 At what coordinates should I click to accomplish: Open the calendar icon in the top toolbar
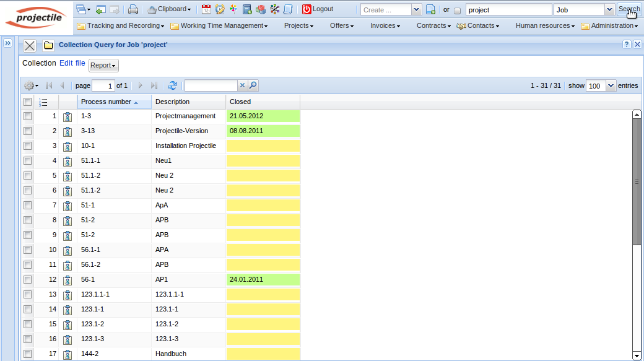206,9
